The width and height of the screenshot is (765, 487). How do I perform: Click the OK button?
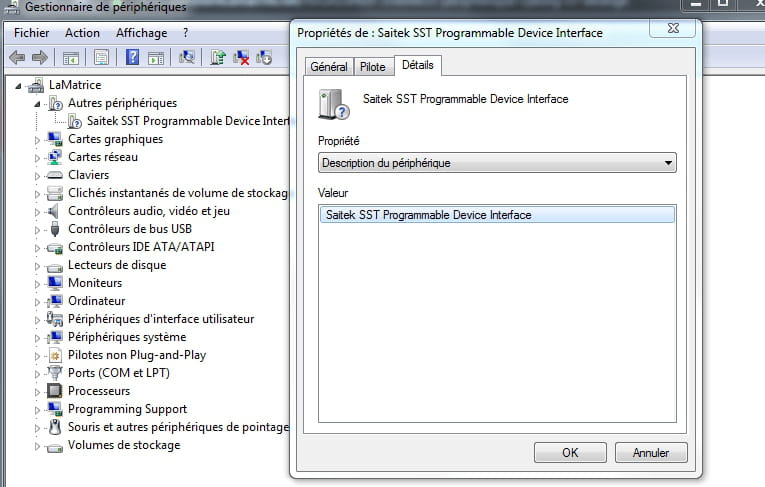point(570,452)
